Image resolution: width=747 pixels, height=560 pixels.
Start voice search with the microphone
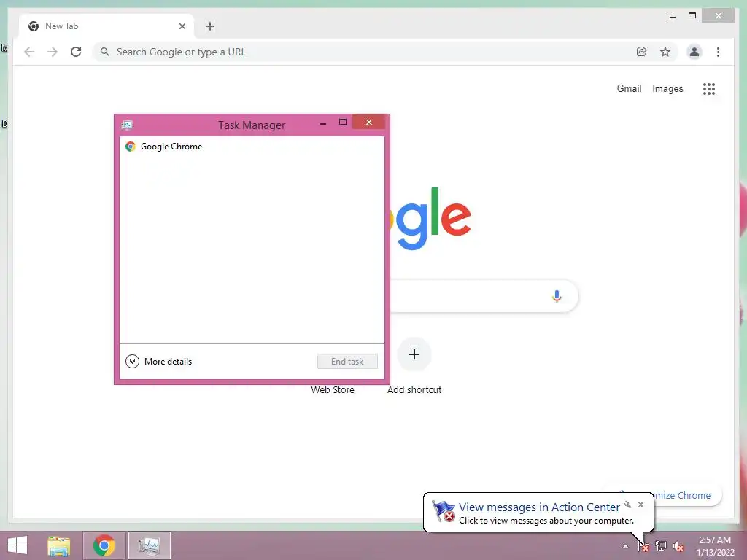pos(557,296)
